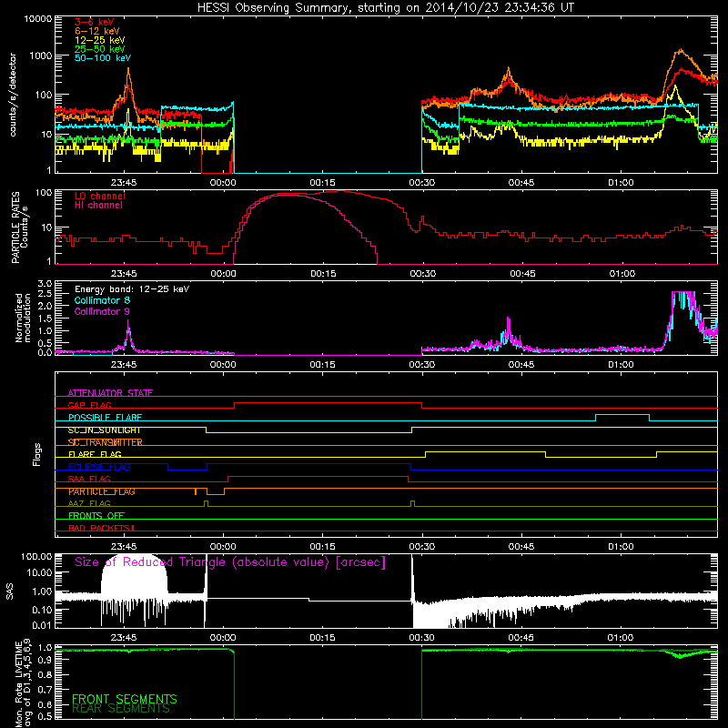Click the POSSIBLE_FLARE flag label
The width and height of the screenshot is (728, 728).
105,417
